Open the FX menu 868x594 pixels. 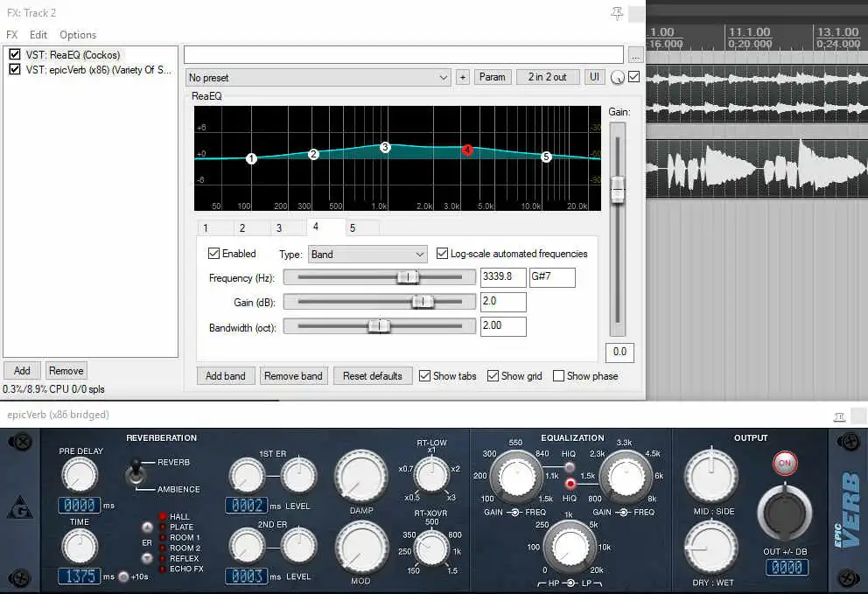tap(12, 35)
